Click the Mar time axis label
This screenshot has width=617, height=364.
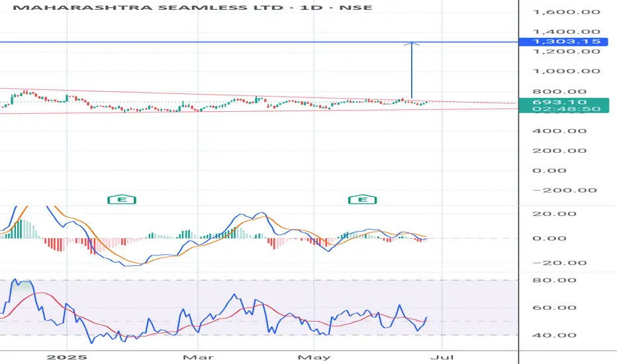coord(198,357)
